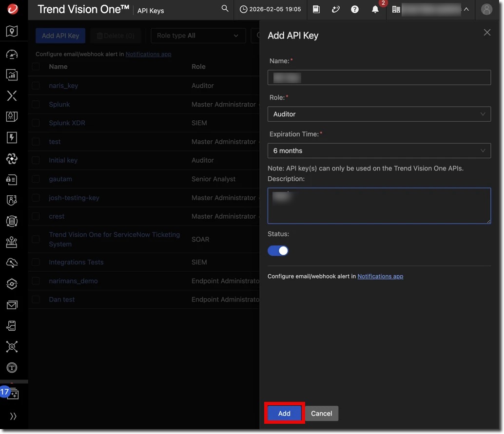Open the document notes icon in header

click(316, 9)
